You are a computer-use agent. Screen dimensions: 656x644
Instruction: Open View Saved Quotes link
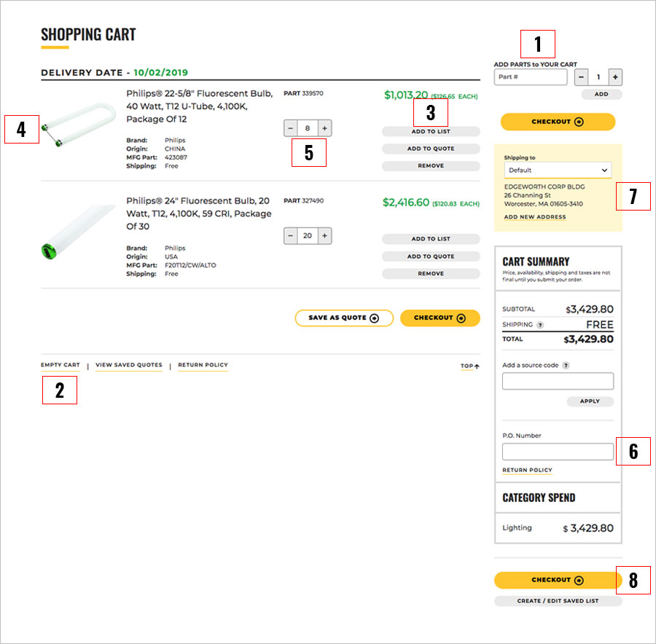[x=129, y=365]
